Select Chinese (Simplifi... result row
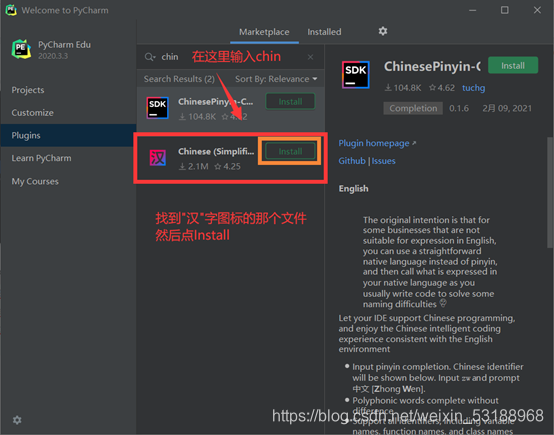The width and height of the screenshot is (554, 435). coord(230,158)
